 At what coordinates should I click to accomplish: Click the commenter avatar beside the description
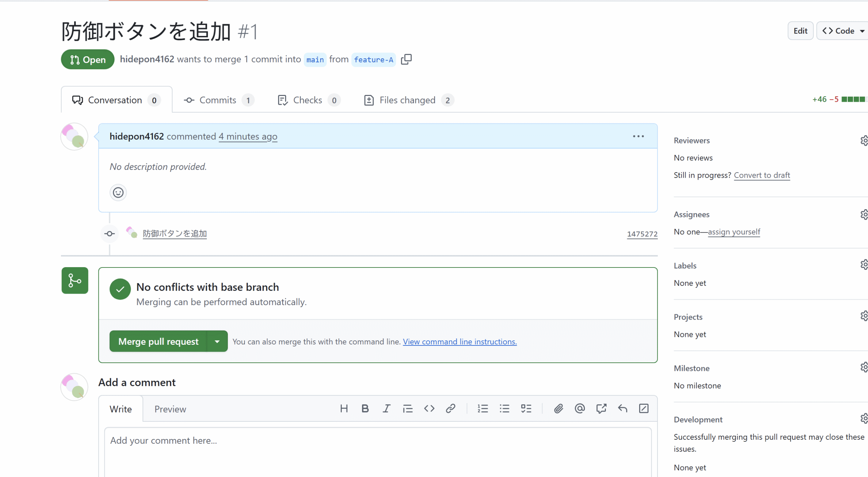tap(74, 136)
